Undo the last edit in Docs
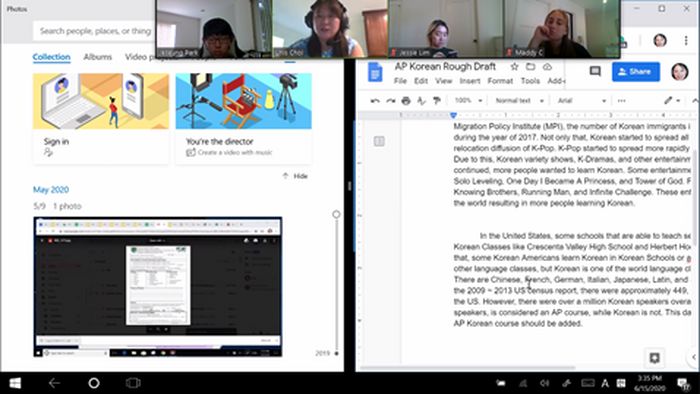This screenshot has width=700, height=394. pos(375,101)
